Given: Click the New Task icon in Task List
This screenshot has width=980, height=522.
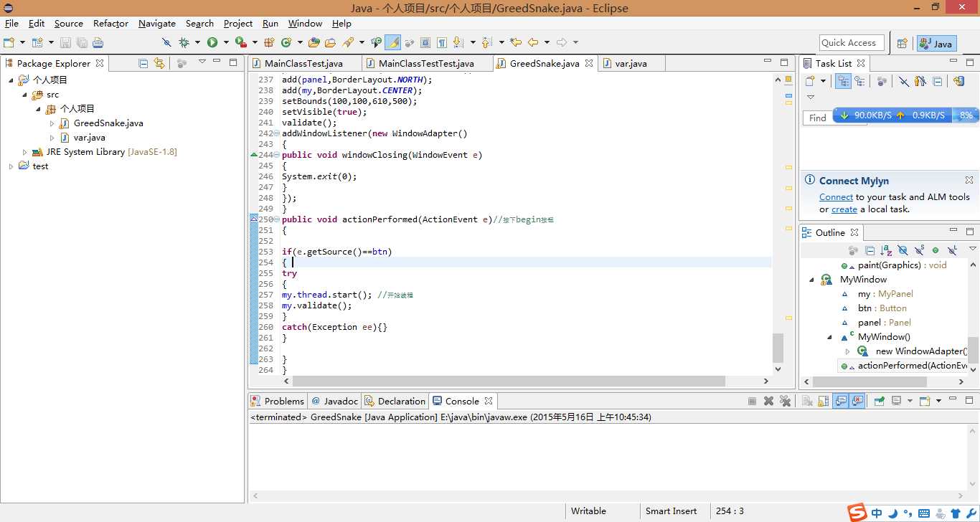Looking at the screenshot, I should click(810, 81).
